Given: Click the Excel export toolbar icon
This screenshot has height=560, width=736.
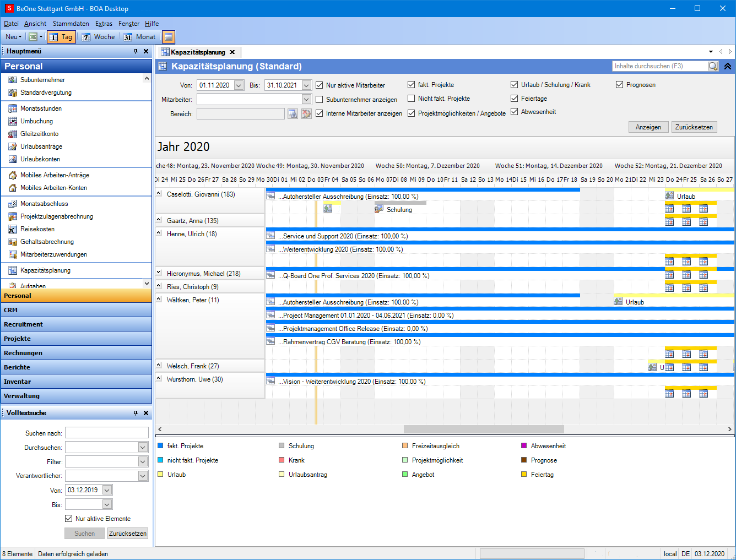Looking at the screenshot, I should click(33, 37).
